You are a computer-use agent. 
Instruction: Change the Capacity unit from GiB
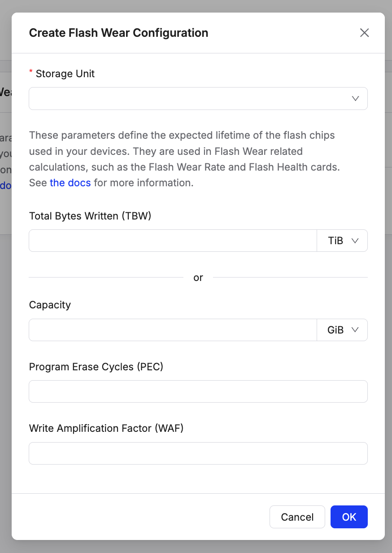[x=342, y=329]
